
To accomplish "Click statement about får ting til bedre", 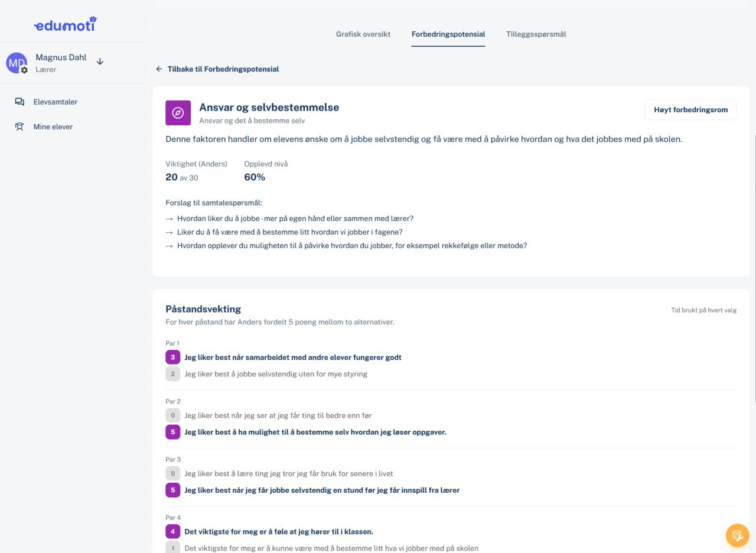I will pyautogui.click(x=278, y=415).
